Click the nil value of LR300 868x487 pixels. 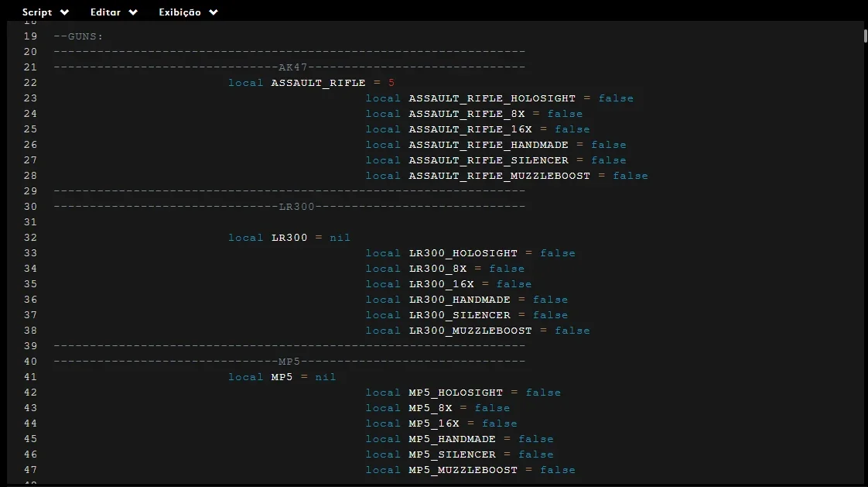340,238
